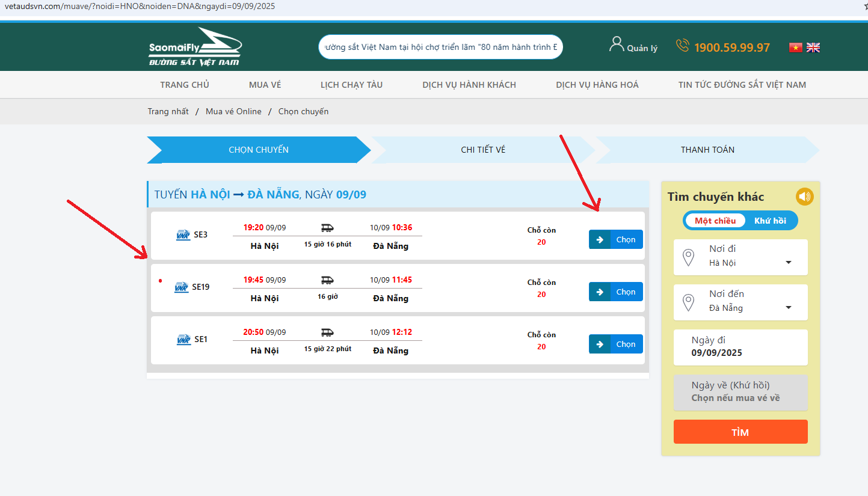868x496 pixels.
Task: Click the user account Quản lý icon
Action: (x=617, y=44)
